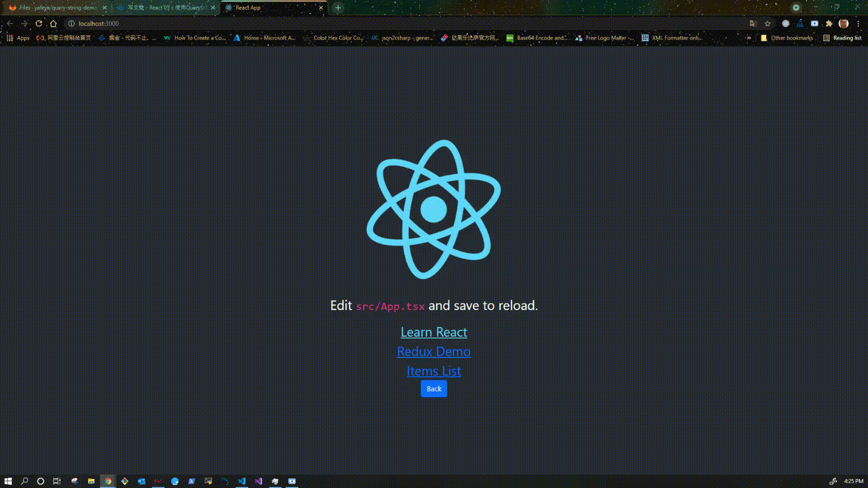The width and height of the screenshot is (868, 488).
Task: Open the Apps bookmark shortcut
Action: (x=18, y=38)
